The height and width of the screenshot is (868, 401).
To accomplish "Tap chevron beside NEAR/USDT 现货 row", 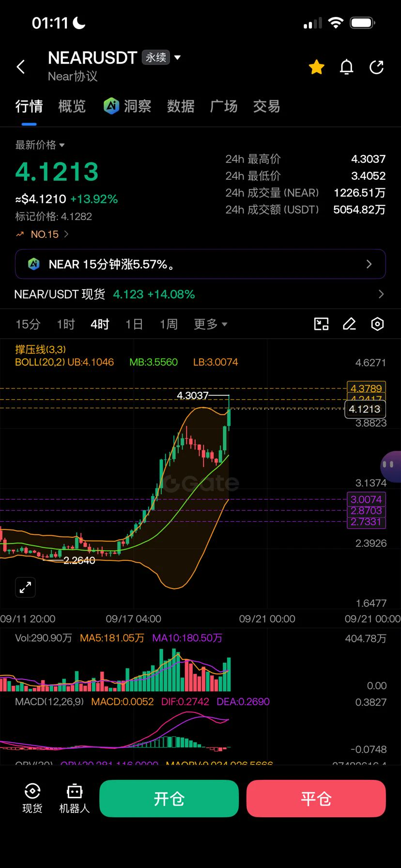I will 381,294.
